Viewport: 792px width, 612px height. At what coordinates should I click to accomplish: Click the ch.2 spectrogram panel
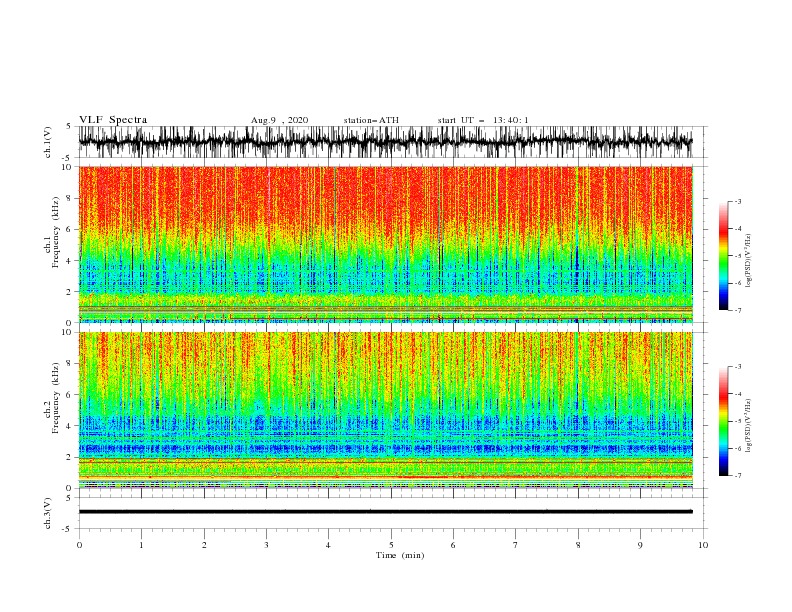click(385, 410)
